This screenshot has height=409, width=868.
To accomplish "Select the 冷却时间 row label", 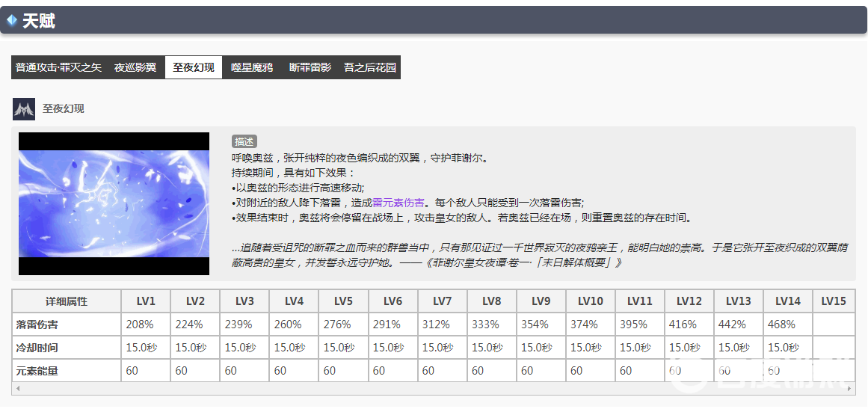I will click(37, 348).
